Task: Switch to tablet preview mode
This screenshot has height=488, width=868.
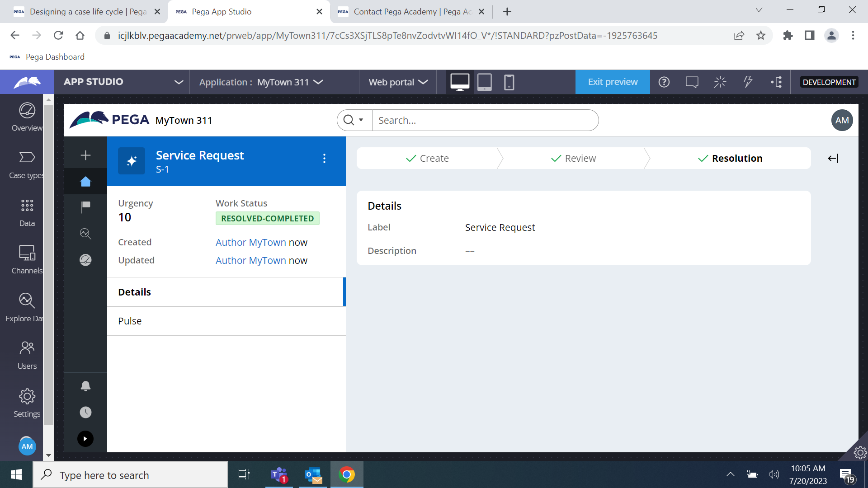Action: point(484,82)
